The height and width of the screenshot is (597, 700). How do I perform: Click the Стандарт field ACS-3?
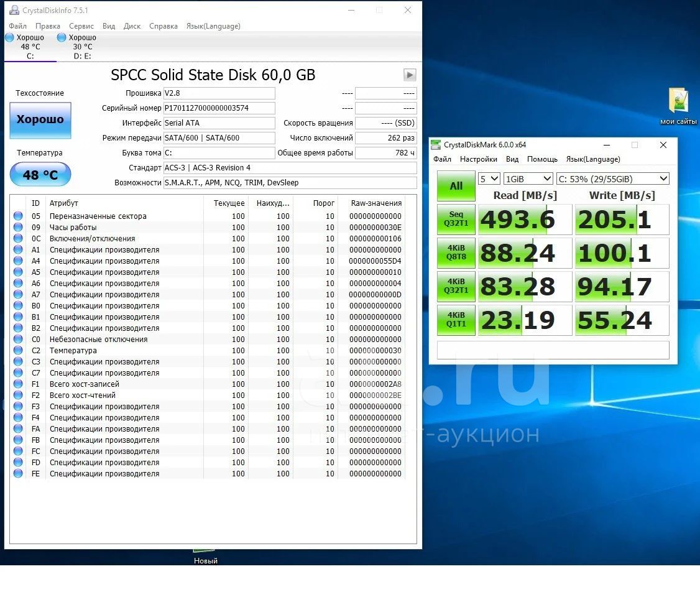point(290,168)
